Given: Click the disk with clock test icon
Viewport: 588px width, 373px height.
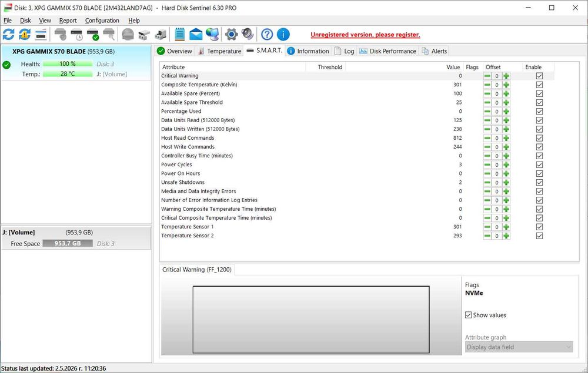Looking at the screenshot, I should (x=76, y=35).
